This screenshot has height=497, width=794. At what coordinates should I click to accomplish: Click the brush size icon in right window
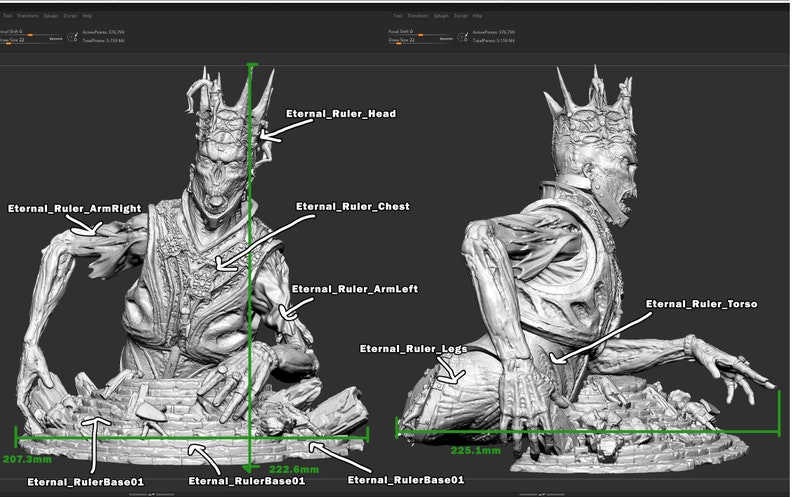click(x=463, y=37)
